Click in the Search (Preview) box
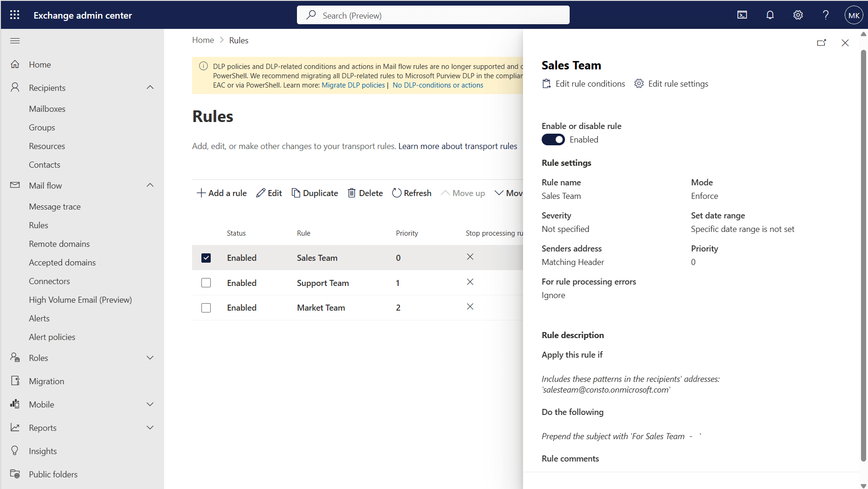Viewport: 868px width, 489px height. [x=433, y=15]
